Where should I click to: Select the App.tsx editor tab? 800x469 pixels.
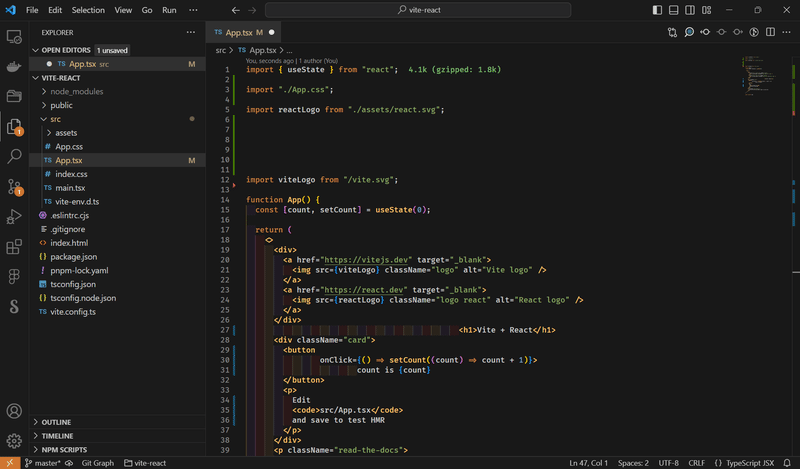[244, 32]
